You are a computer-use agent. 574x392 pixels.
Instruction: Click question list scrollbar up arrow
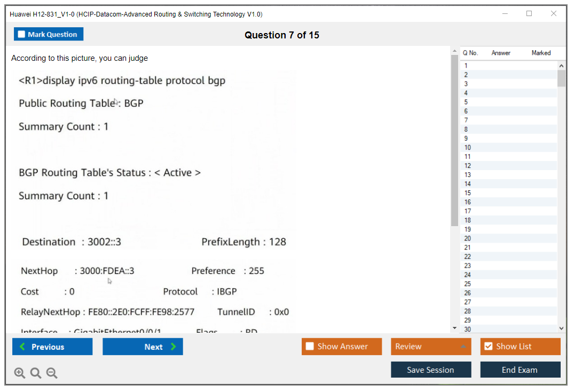(x=561, y=66)
